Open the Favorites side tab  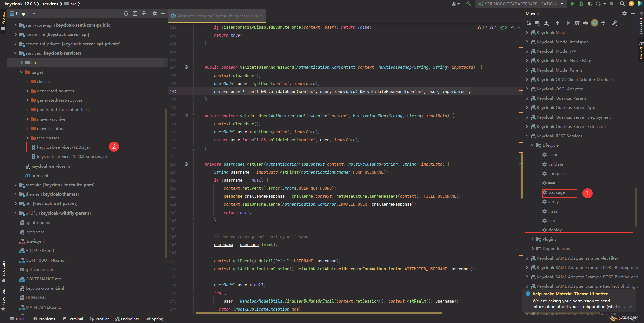(3, 300)
